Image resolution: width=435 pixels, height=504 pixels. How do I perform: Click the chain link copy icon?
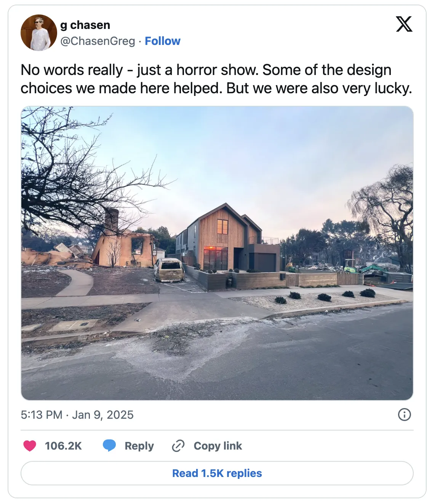(x=178, y=446)
